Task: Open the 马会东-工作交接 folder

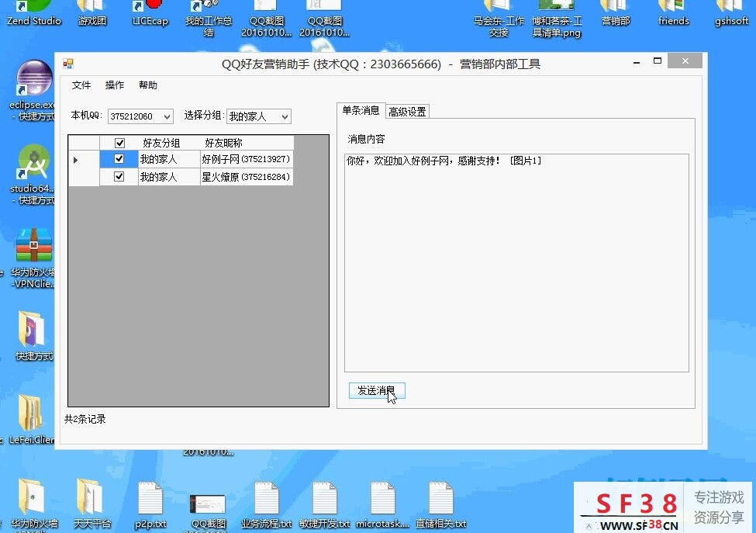Action: [498, 19]
